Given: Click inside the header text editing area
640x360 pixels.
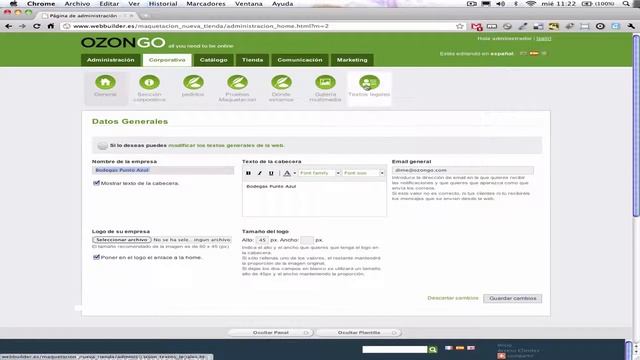Looking at the screenshot, I should (314, 198).
